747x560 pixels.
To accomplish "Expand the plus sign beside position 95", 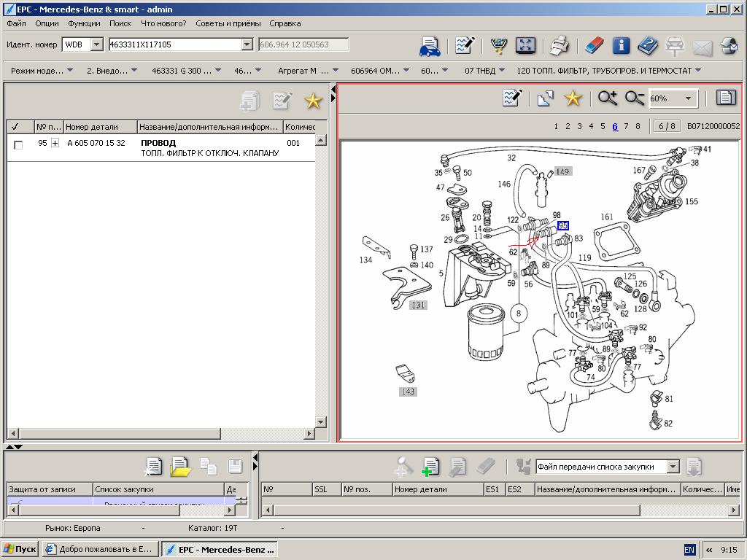I will (55, 143).
